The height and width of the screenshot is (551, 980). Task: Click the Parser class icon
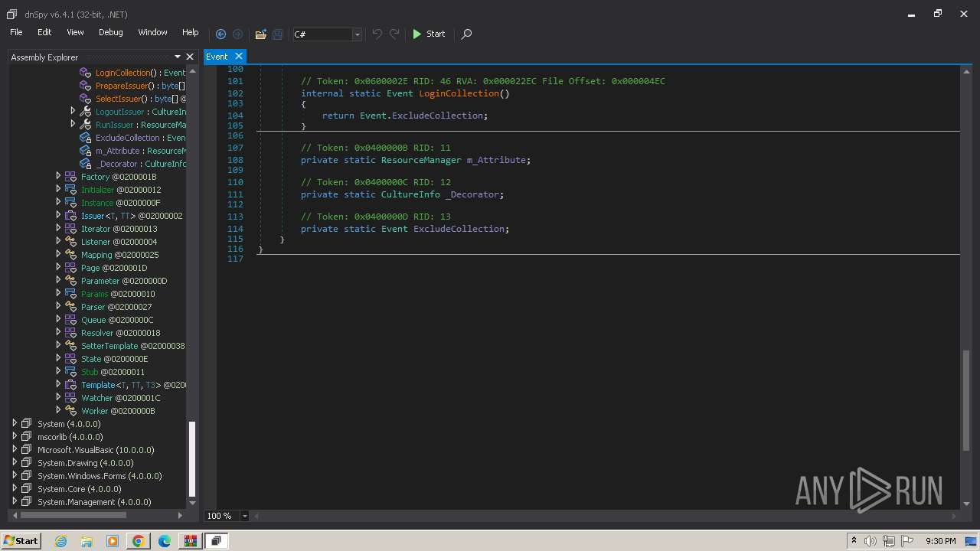[x=70, y=306]
